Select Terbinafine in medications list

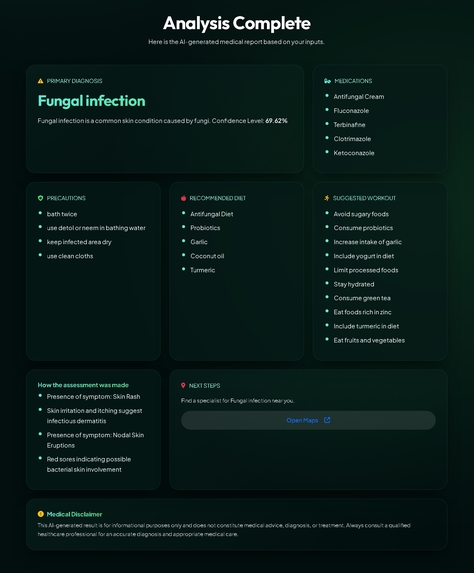click(349, 125)
